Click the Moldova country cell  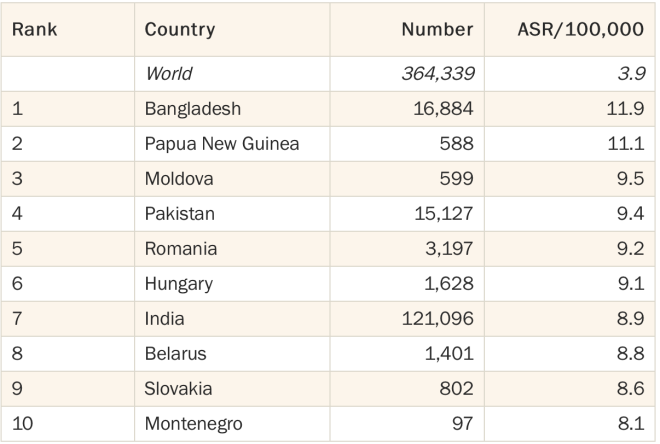coord(179,178)
